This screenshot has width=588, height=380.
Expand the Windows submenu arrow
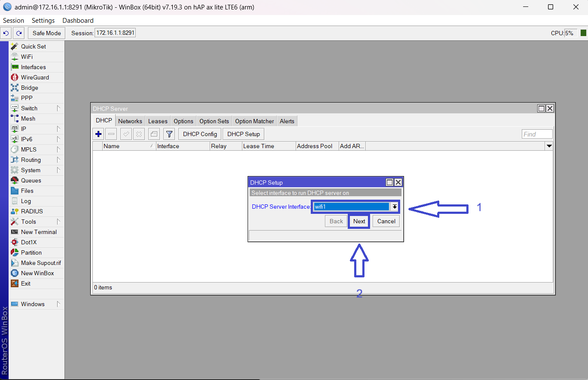59,304
